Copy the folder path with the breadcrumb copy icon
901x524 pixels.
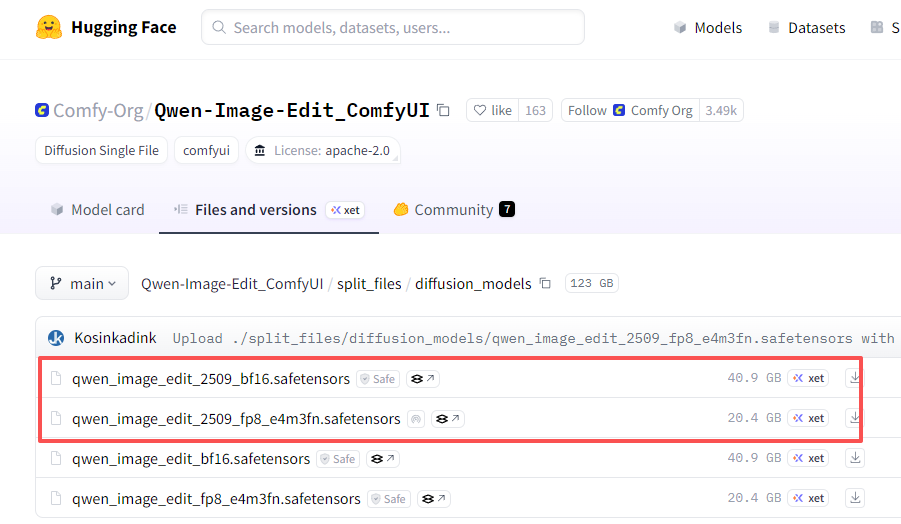tap(545, 283)
